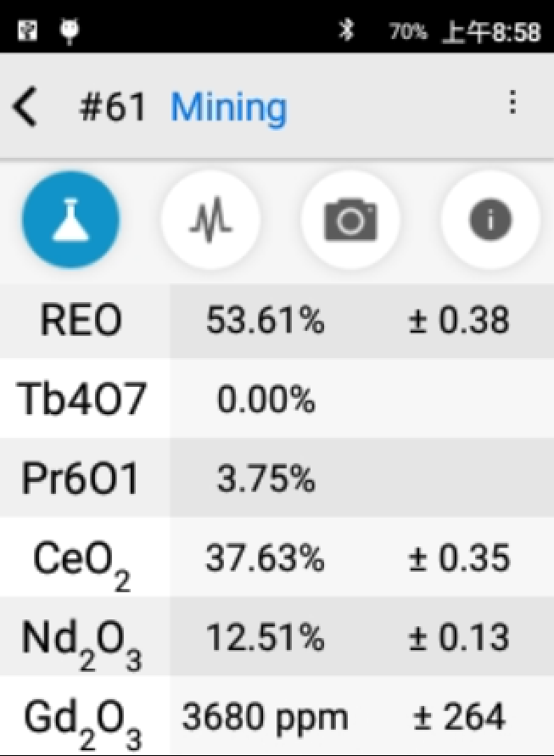Screen dimensions: 554x756
Task: Tap the battery 70% indicator
Action: pos(408,32)
